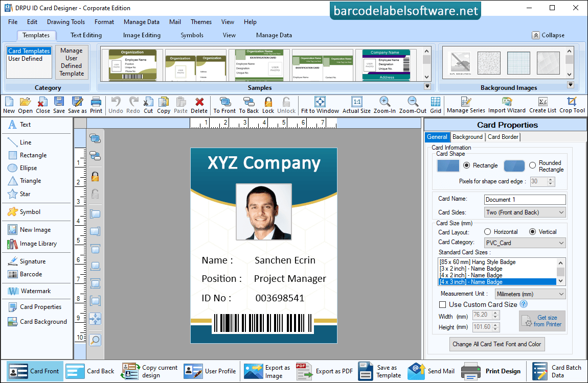Select User Defined category entry

coord(25,59)
